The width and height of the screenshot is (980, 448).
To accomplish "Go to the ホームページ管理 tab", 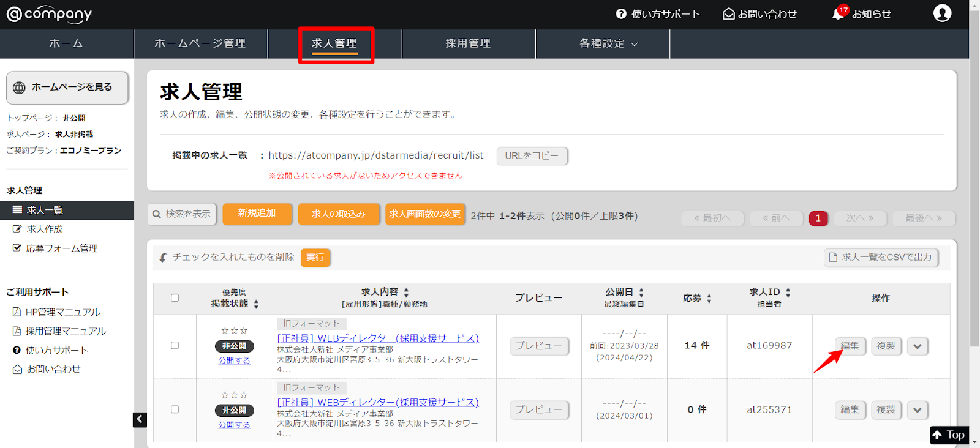I will click(200, 43).
